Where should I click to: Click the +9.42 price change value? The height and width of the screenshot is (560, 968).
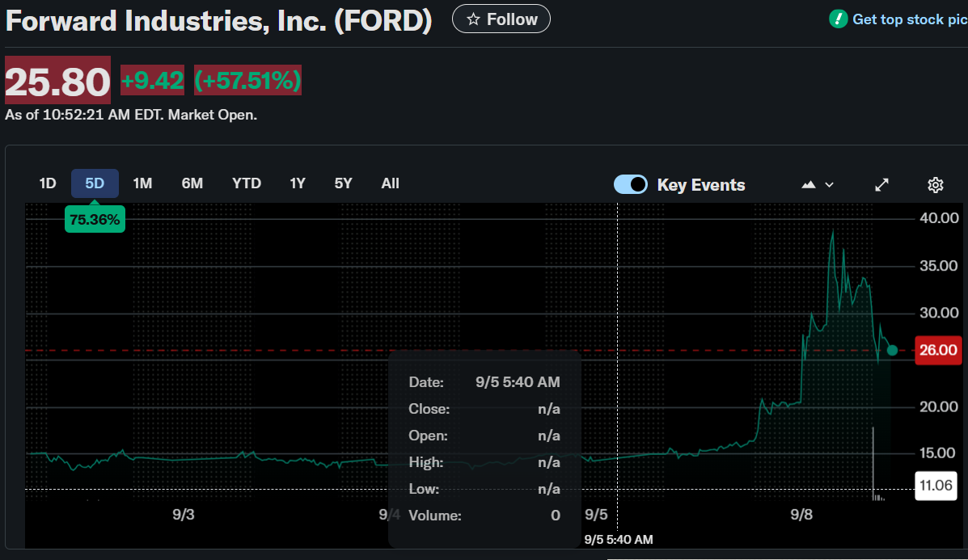[x=153, y=80]
